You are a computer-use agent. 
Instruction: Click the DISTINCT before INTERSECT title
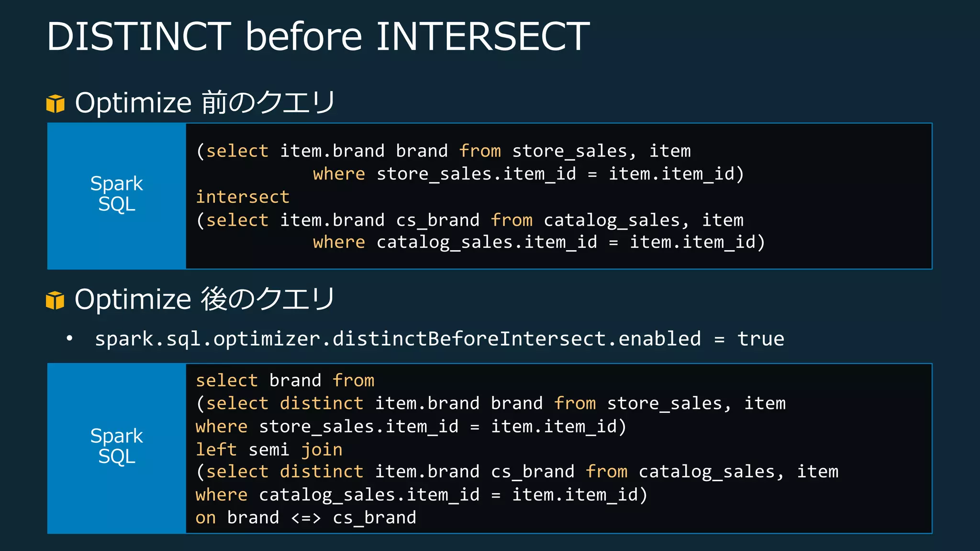(318, 36)
